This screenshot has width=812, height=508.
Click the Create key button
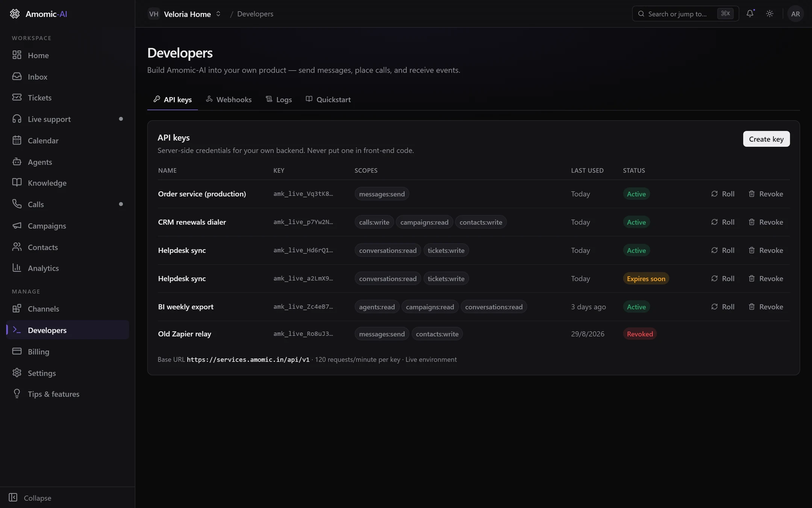coord(766,139)
